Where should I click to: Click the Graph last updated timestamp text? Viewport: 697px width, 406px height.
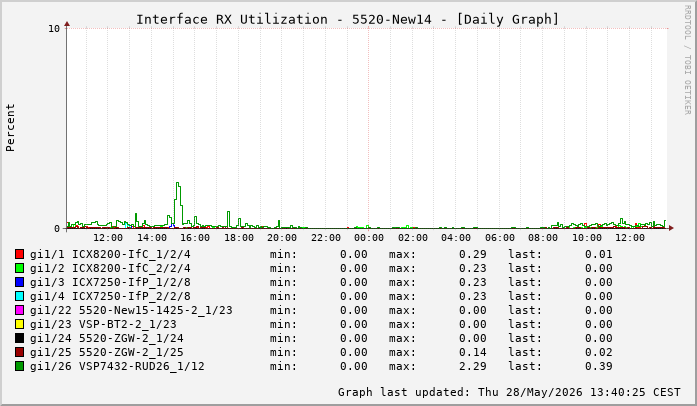(509, 392)
